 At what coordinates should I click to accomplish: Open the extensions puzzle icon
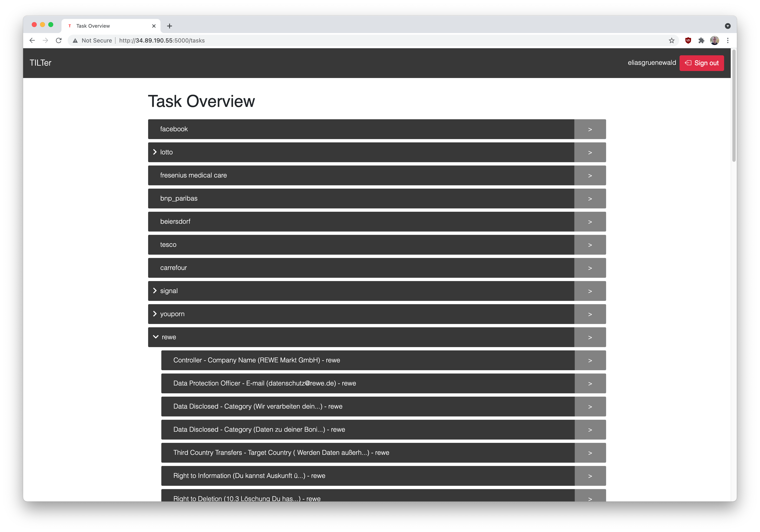(701, 40)
